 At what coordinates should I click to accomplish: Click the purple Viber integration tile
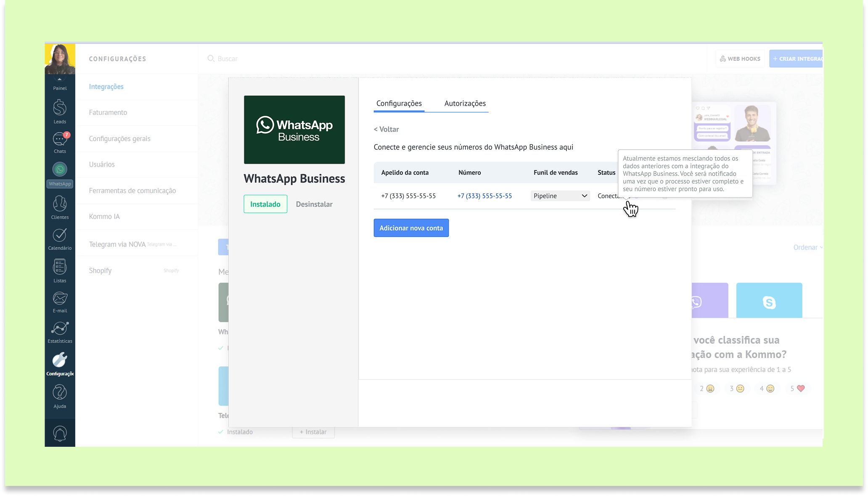(710, 300)
